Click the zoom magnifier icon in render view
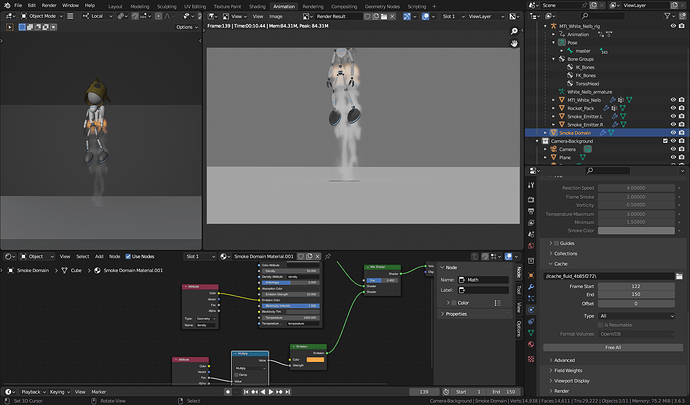Screen dimensions: 690x405 point(514,31)
